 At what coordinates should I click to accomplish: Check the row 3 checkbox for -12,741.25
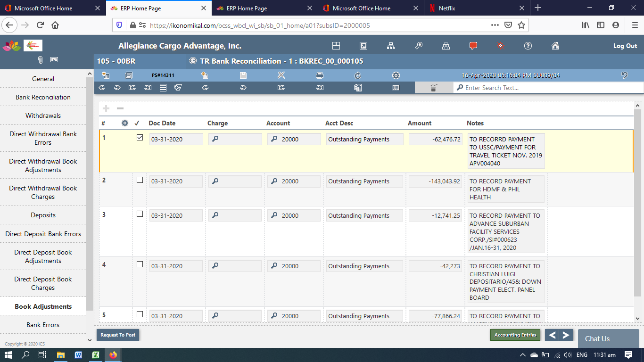coord(140,214)
